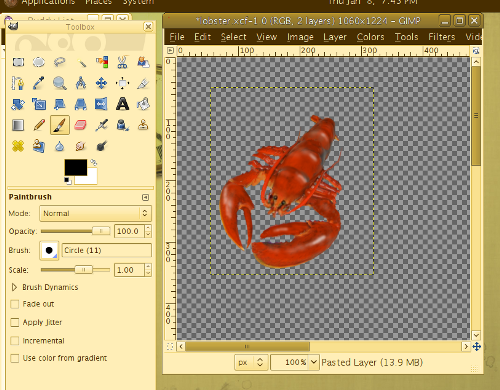Select the Rectangle Select tool
Viewport: 500px width, 390px height.
(x=18, y=62)
